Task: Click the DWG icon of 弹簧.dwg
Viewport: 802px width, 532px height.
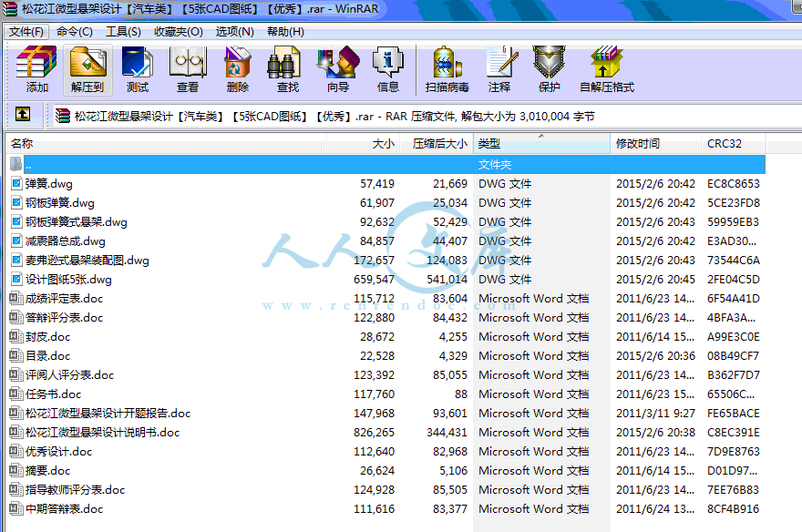Action: 16,183
